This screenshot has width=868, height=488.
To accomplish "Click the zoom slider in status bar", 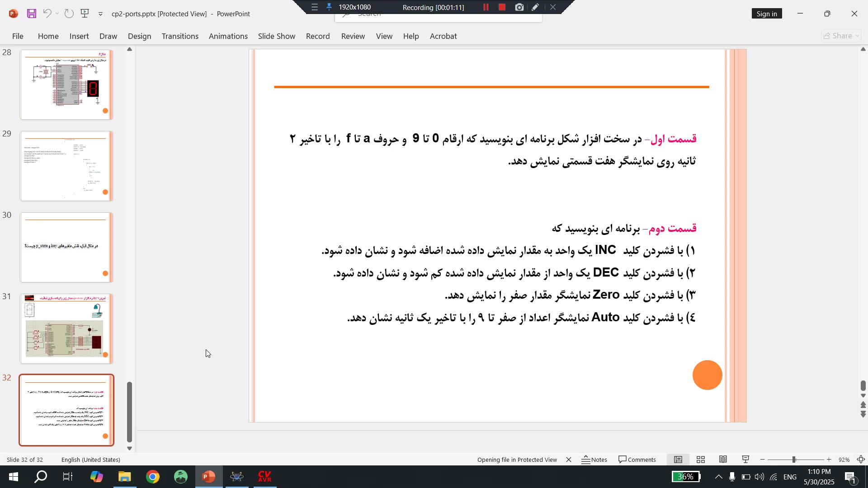I will pyautogui.click(x=794, y=460).
